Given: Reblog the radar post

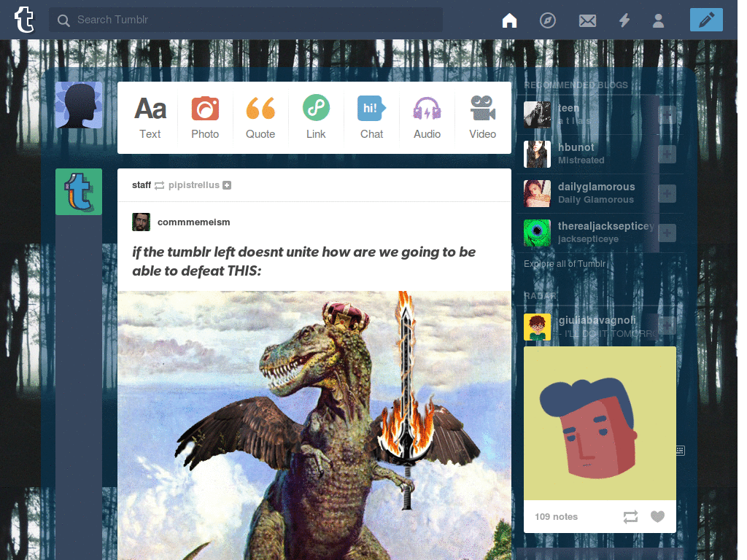Looking at the screenshot, I should point(630,517).
